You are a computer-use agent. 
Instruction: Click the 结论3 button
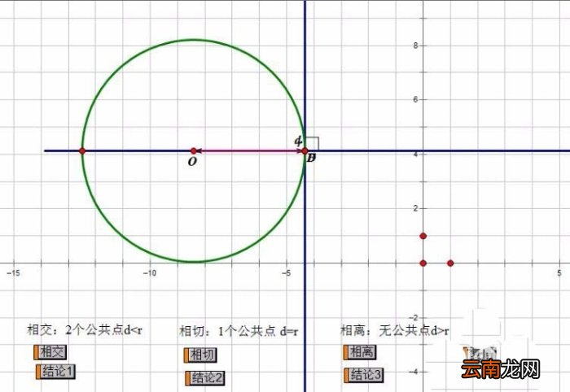[363, 375]
